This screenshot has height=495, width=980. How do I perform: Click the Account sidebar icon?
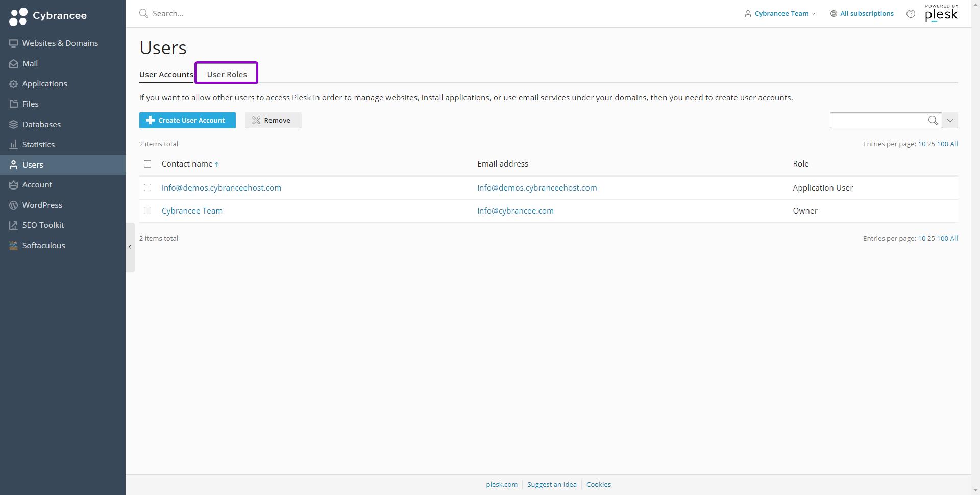click(13, 185)
